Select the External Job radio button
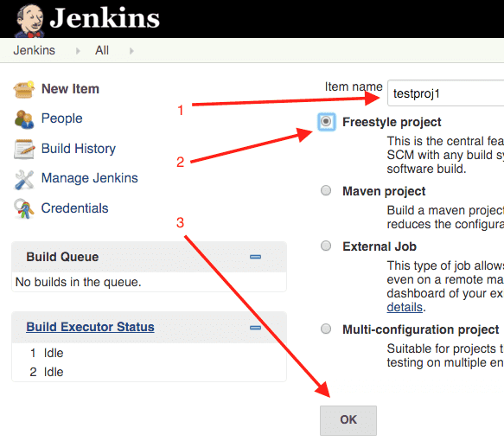Screen dimensions: 504x441 pyautogui.click(x=326, y=246)
